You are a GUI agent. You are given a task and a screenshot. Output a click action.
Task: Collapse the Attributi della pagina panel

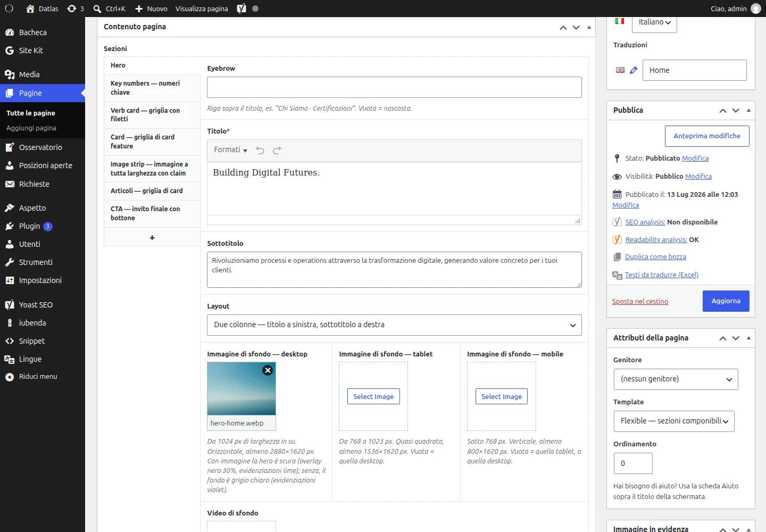pyautogui.click(x=748, y=338)
